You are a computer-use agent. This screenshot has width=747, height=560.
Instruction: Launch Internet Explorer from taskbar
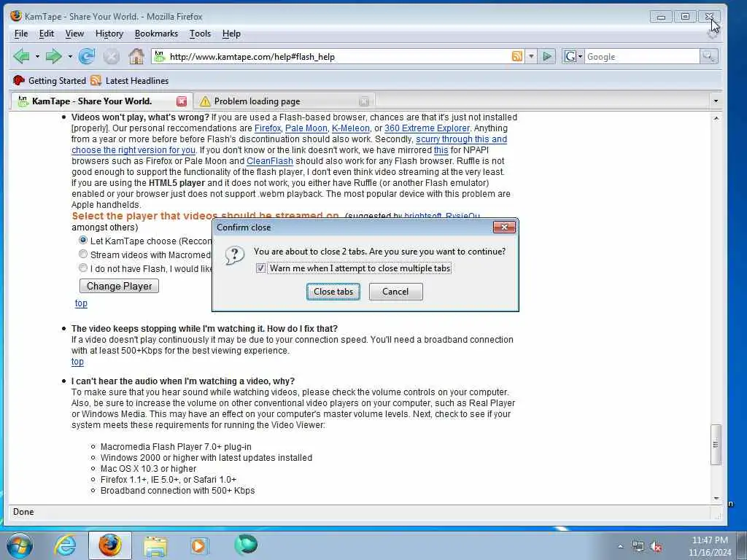click(65, 545)
